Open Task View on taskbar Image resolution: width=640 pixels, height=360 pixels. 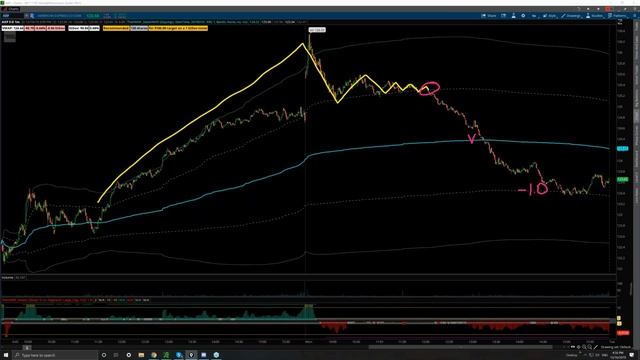(x=116, y=355)
